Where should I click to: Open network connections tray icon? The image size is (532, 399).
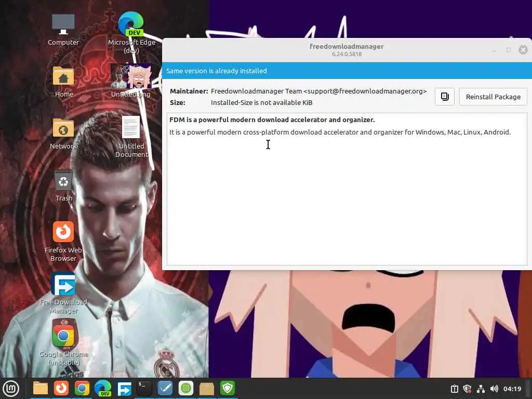point(481,389)
